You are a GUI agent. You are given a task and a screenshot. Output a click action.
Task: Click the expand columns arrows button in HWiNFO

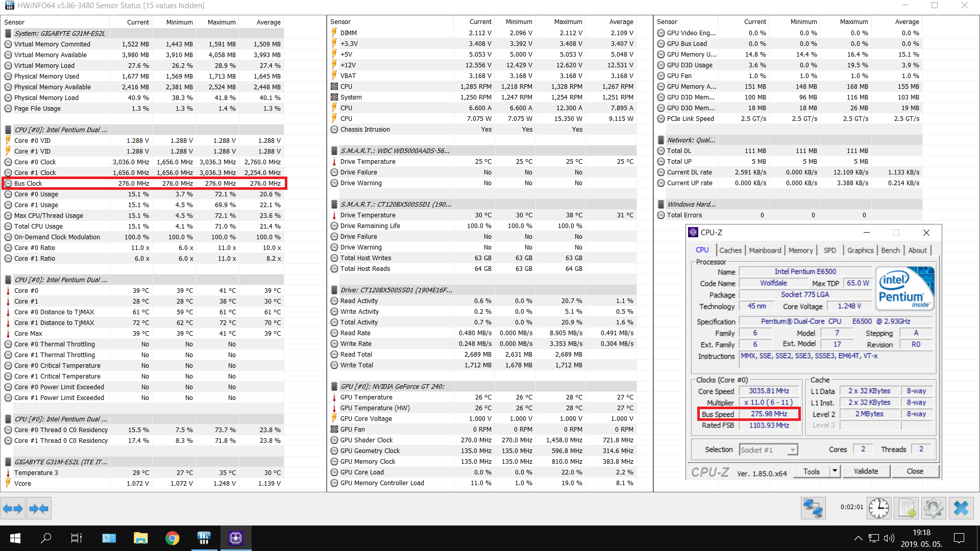(13, 508)
